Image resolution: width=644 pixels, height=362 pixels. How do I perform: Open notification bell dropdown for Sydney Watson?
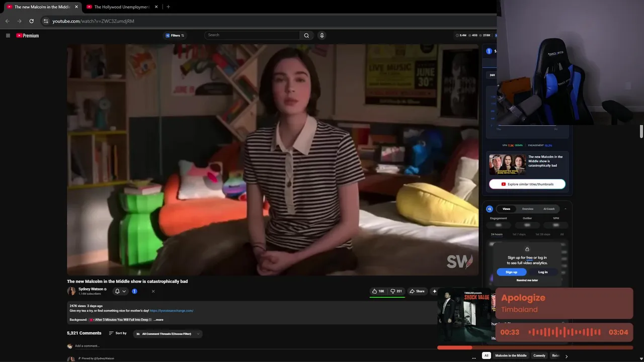pos(120,291)
